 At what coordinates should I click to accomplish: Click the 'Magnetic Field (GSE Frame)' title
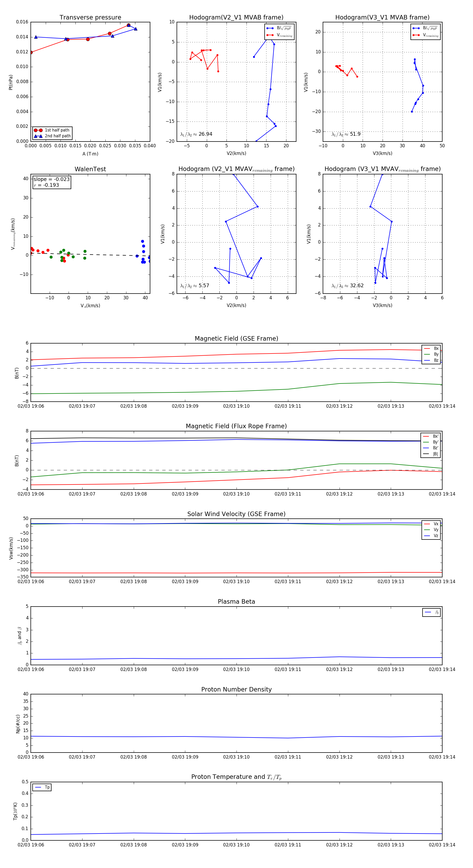coord(236,339)
